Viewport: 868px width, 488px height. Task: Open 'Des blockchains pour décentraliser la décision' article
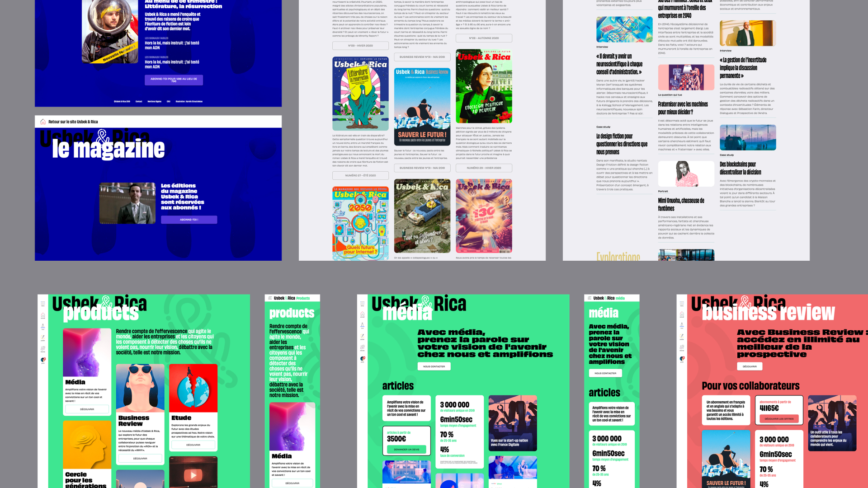coord(740,168)
